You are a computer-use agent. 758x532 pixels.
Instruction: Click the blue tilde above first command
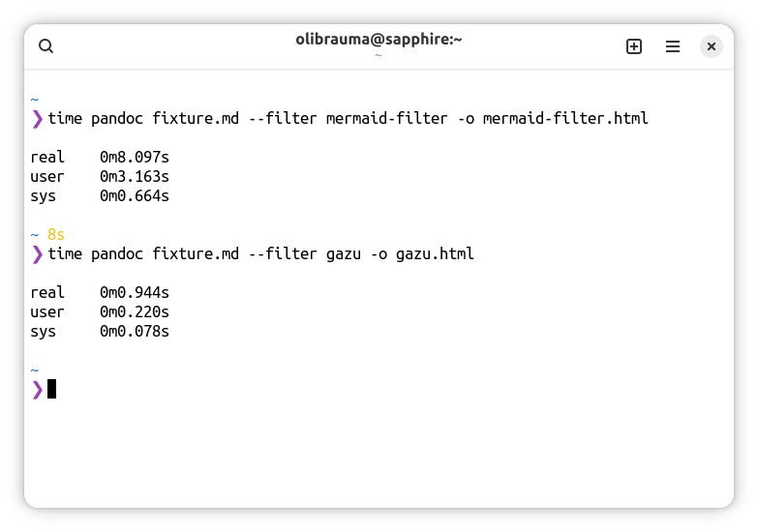pos(34,100)
